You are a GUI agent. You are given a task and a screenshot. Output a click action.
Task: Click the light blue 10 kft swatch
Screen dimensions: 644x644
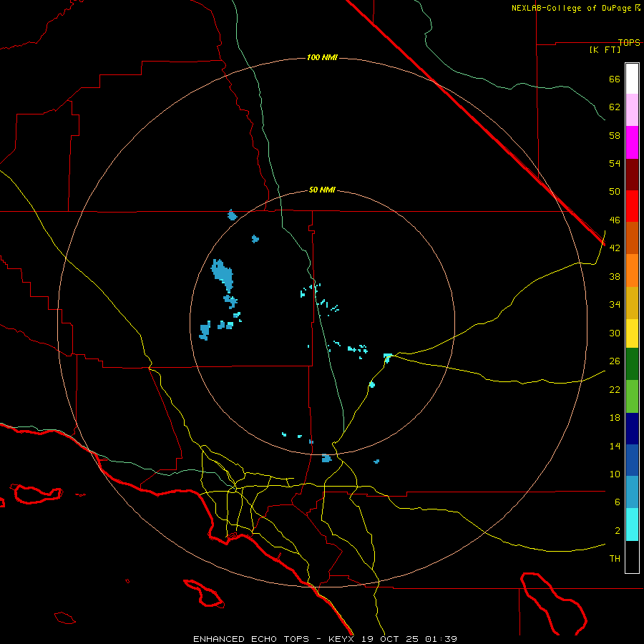[x=632, y=492]
